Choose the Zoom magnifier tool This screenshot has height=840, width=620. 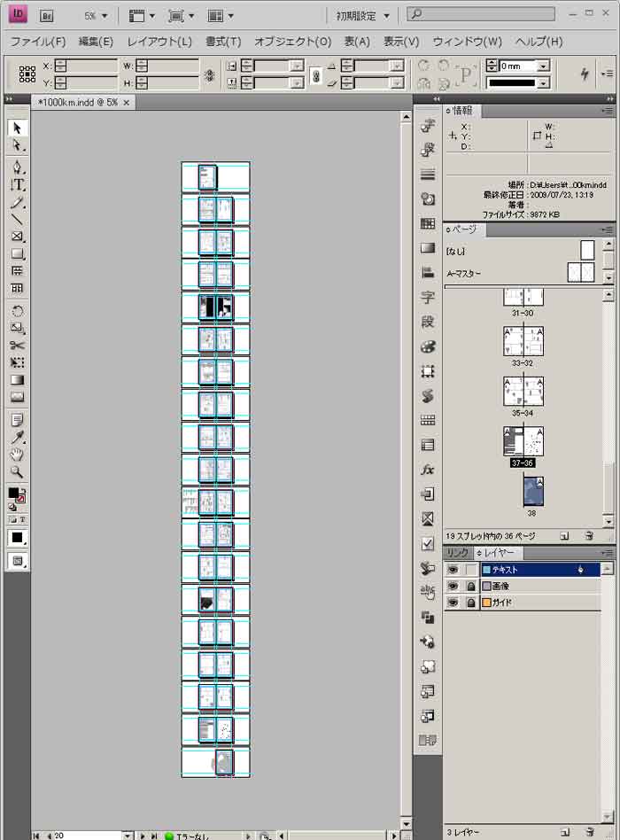[x=17, y=472]
